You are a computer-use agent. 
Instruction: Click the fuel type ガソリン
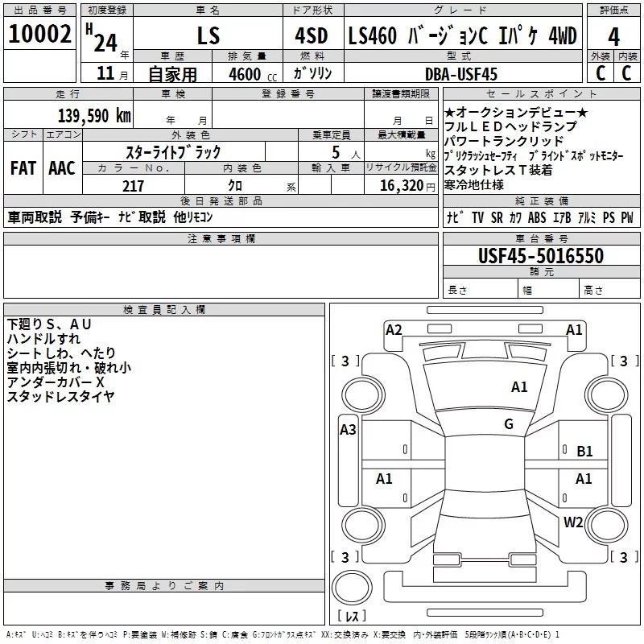point(312,73)
